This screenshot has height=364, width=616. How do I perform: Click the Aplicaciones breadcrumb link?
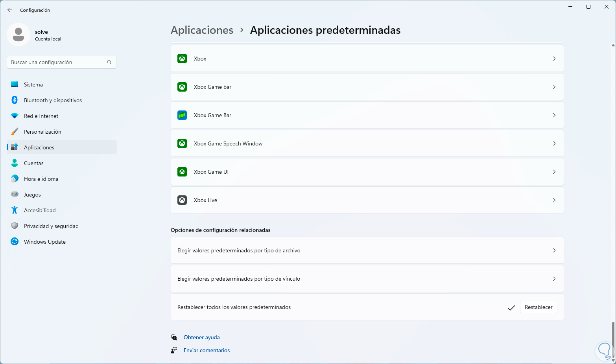pos(202,30)
